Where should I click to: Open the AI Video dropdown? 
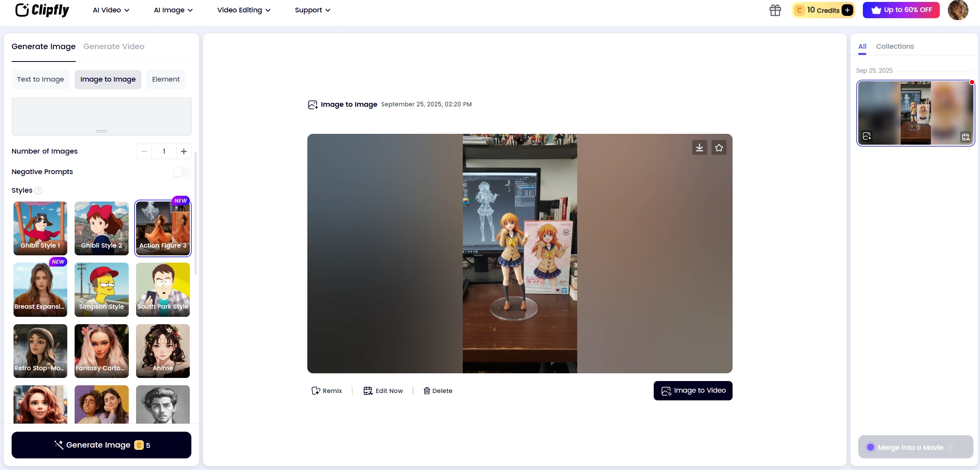click(111, 10)
